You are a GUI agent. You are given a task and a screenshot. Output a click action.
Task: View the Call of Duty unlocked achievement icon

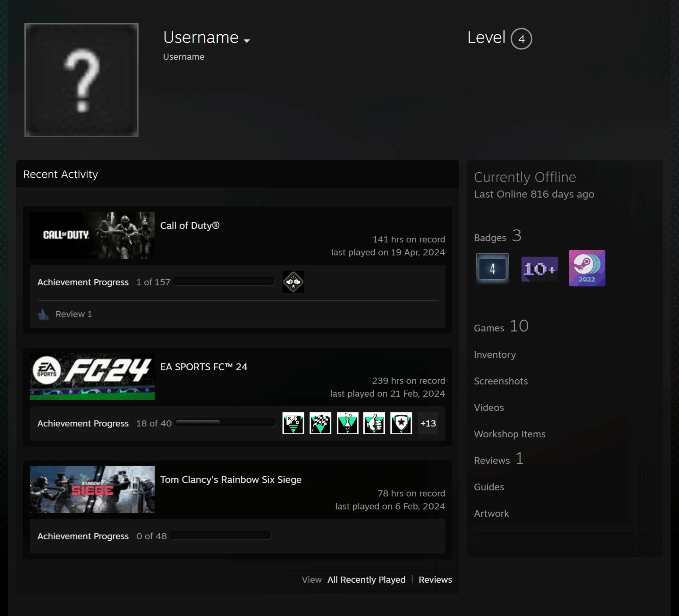[293, 282]
